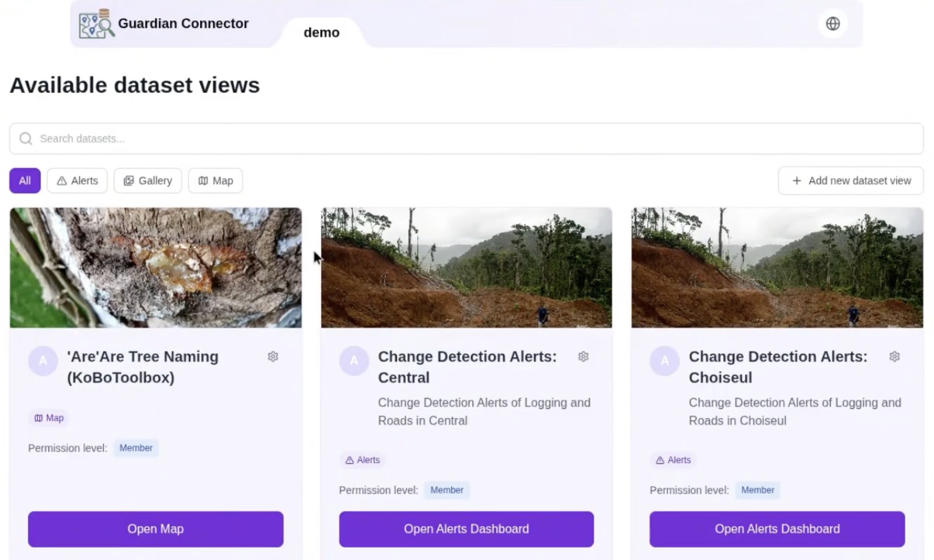This screenshot has width=934, height=560.
Task: Click the Open Map button
Action: [x=156, y=529]
